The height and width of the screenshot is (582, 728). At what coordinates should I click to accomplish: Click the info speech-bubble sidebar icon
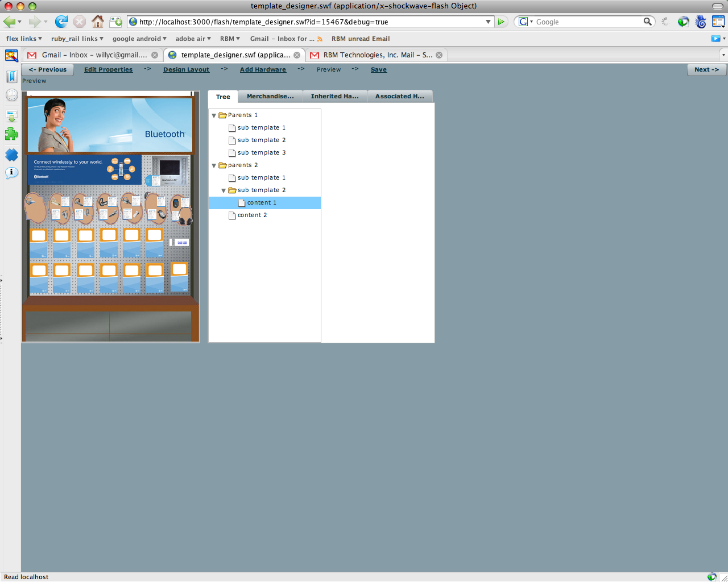click(x=11, y=173)
